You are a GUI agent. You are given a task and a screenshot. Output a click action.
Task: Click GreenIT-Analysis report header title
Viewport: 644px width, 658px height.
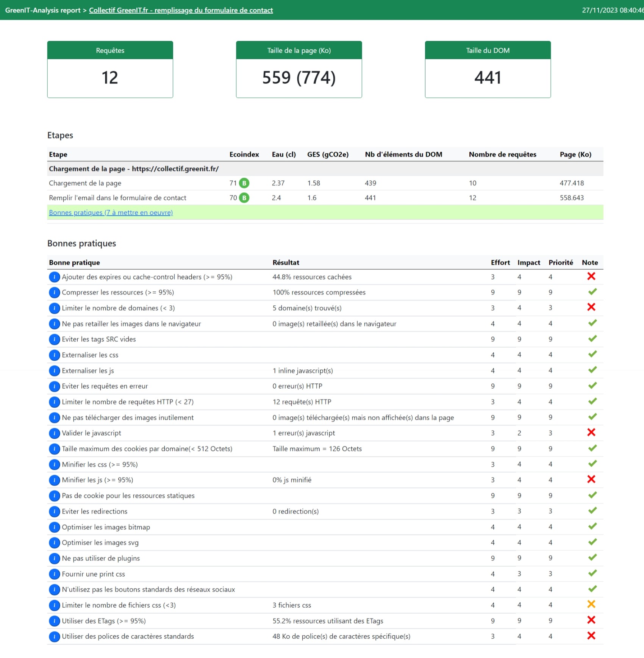(x=43, y=10)
